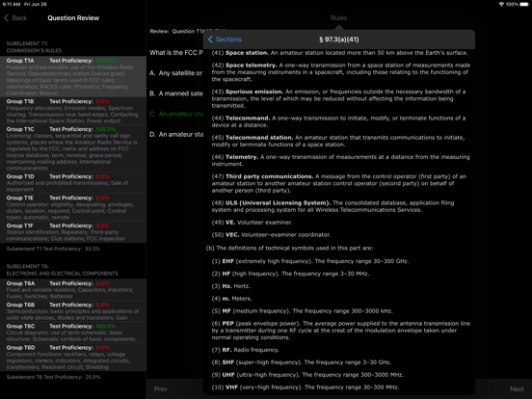
Task: Click '(b) The definitions of technical symbols' line
Action: point(289,248)
